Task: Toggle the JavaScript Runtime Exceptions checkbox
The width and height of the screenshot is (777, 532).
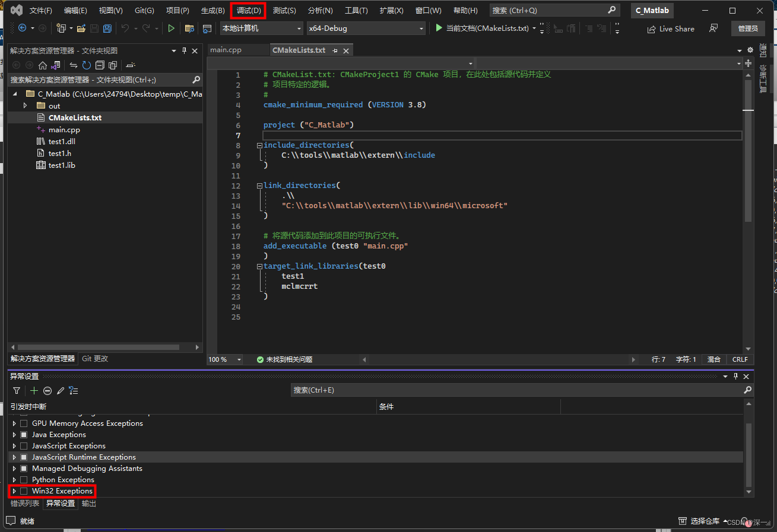Action: tap(24, 457)
